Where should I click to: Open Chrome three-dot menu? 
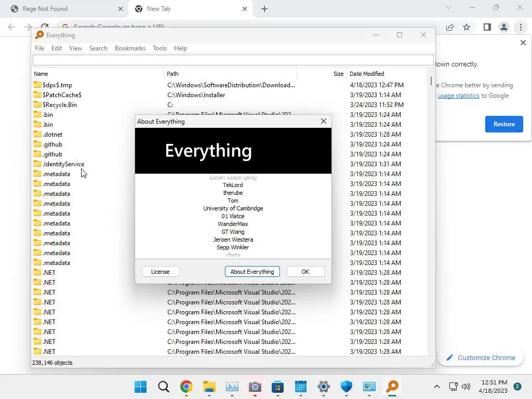521,27
